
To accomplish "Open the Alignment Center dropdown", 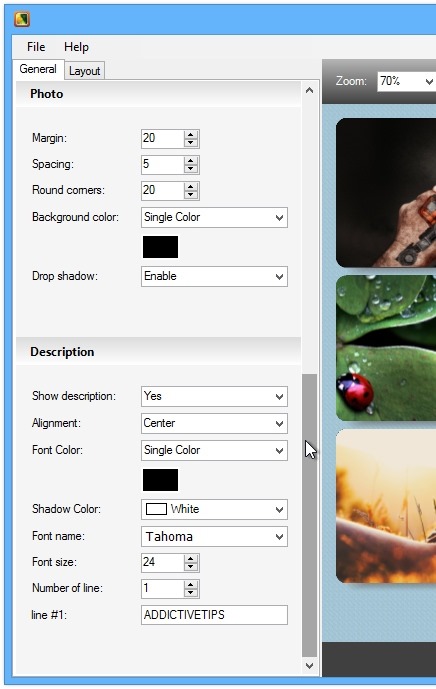I will point(214,424).
